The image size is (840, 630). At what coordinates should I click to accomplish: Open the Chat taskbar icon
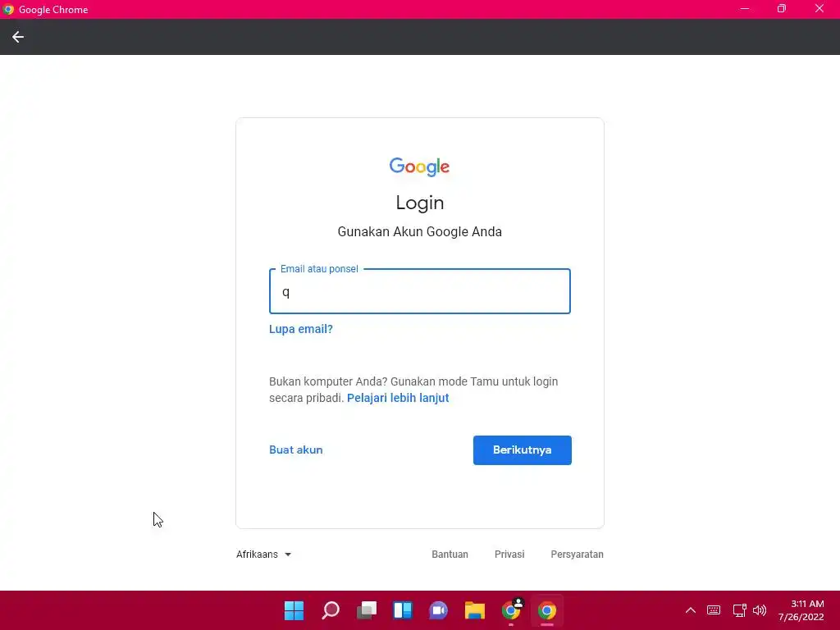tap(438, 610)
